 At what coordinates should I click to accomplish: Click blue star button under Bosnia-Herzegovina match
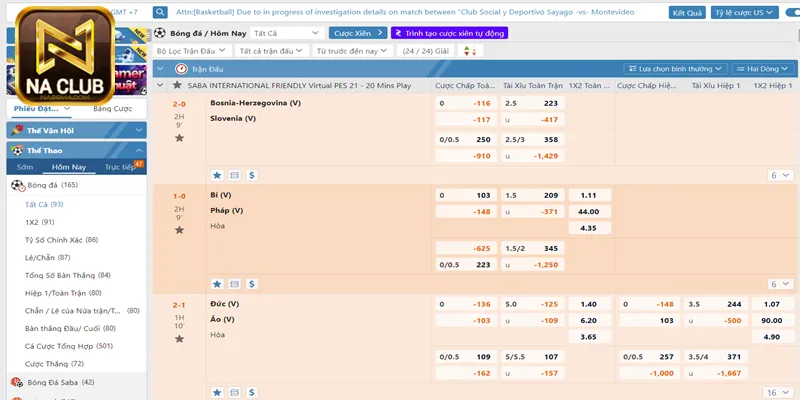(x=218, y=175)
